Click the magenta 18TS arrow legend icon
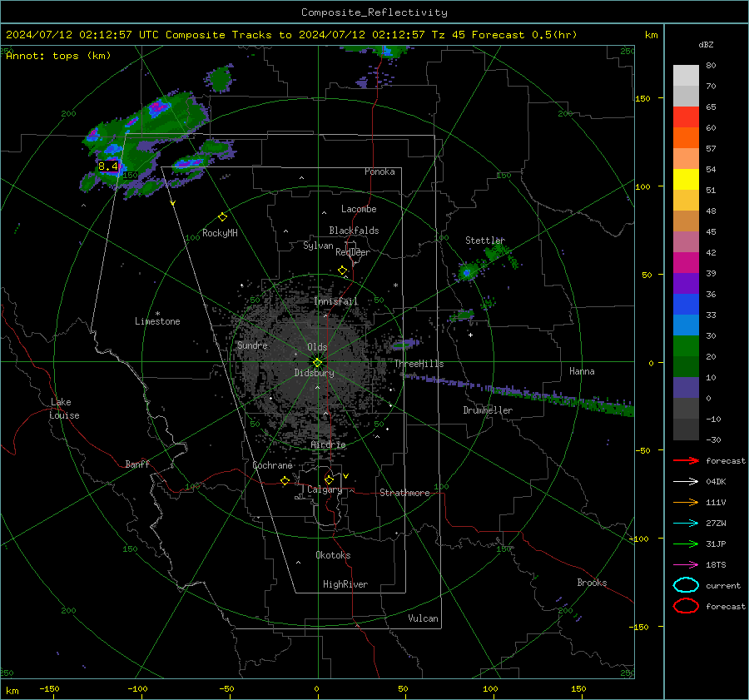 tap(686, 565)
